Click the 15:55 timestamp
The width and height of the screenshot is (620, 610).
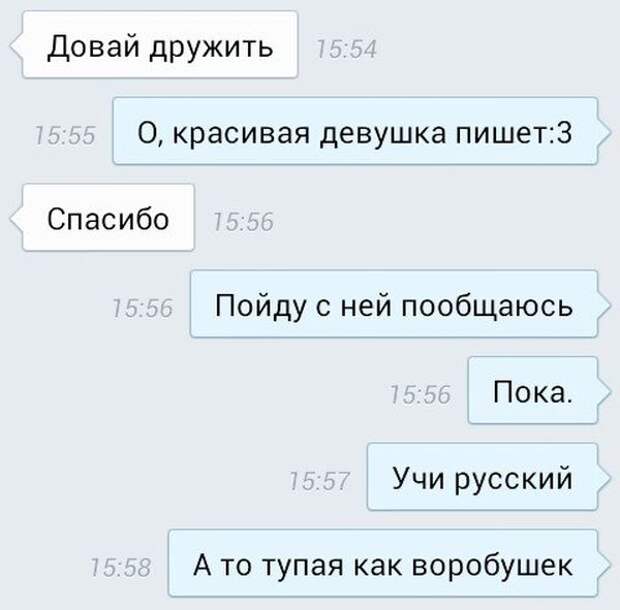[65, 136]
